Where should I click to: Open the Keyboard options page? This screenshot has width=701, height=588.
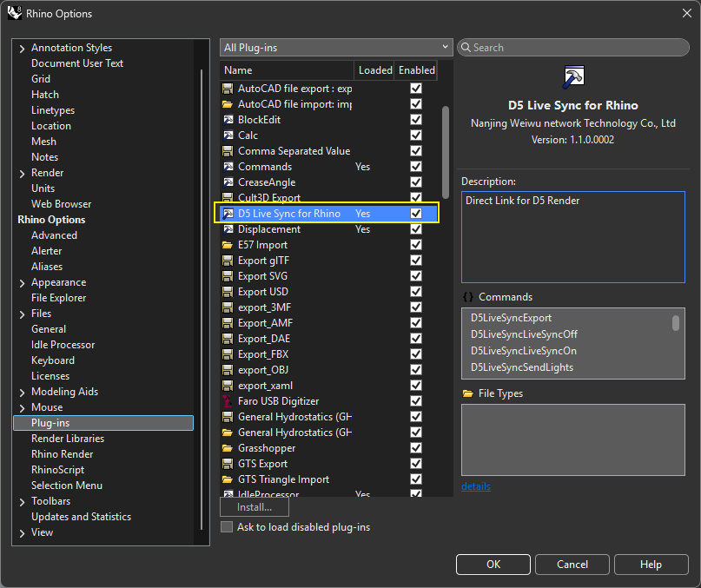click(x=53, y=360)
